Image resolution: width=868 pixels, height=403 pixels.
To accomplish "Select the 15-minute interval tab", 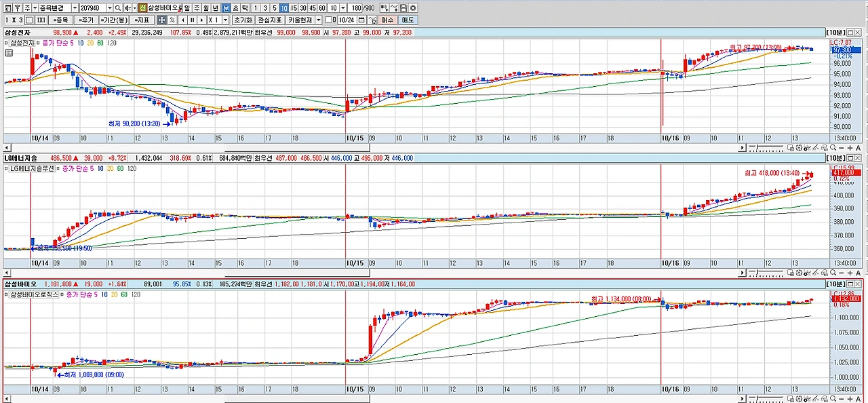I will click(x=294, y=7).
